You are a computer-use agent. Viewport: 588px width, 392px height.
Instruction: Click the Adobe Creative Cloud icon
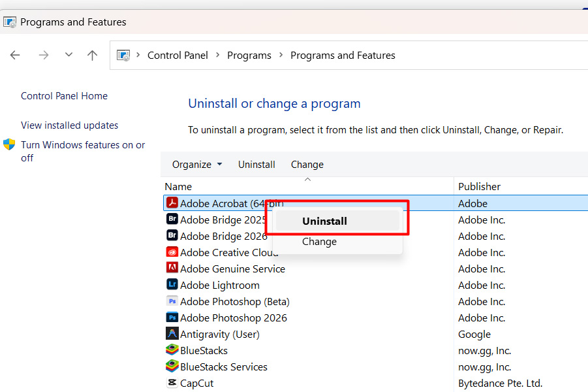tap(172, 252)
